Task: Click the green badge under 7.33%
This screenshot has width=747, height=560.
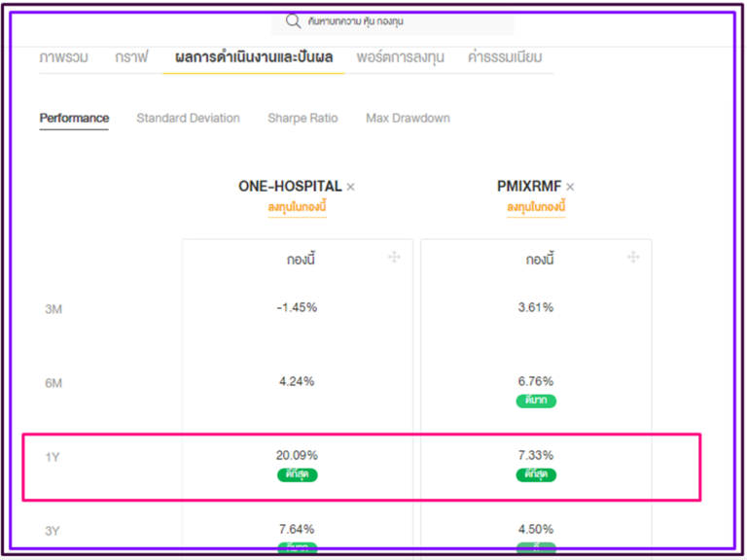Action: (x=537, y=474)
